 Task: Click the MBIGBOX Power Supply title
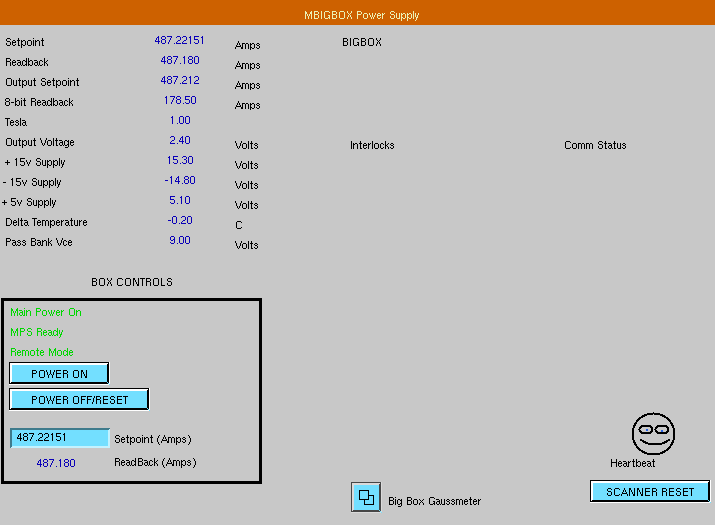[362, 15]
